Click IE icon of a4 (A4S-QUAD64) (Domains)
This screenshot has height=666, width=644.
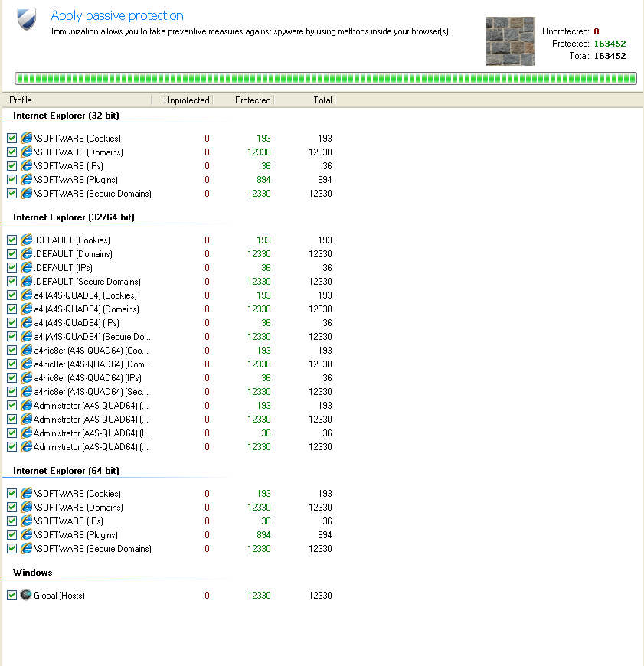click(x=27, y=309)
